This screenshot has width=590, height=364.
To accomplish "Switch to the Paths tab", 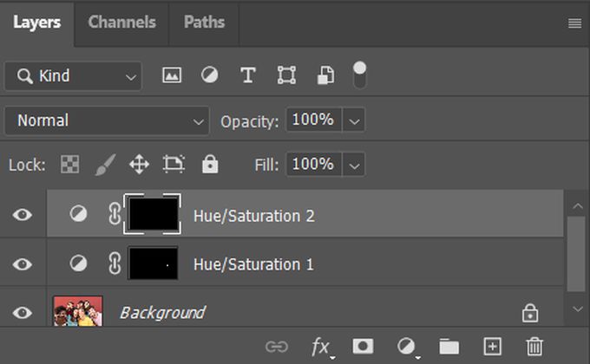I will [204, 23].
